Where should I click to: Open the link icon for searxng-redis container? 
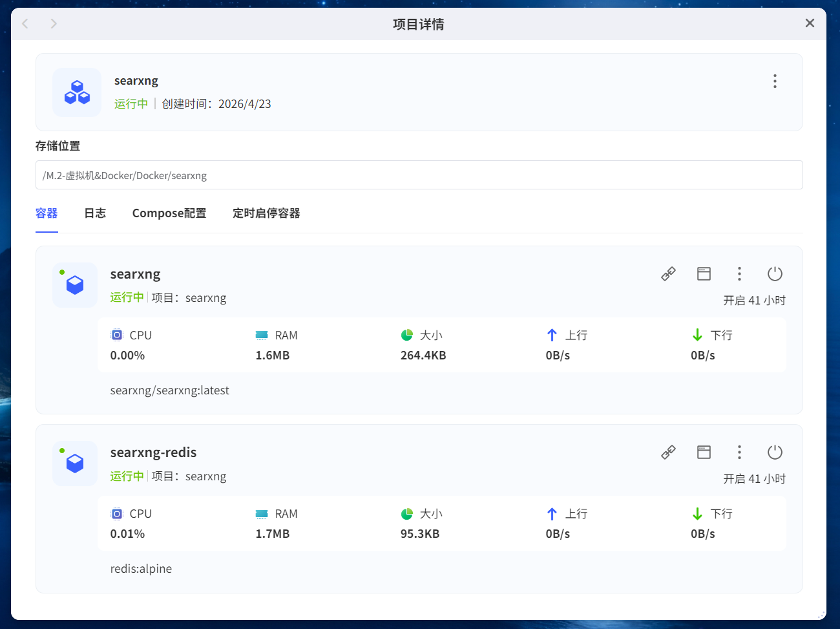tap(668, 453)
